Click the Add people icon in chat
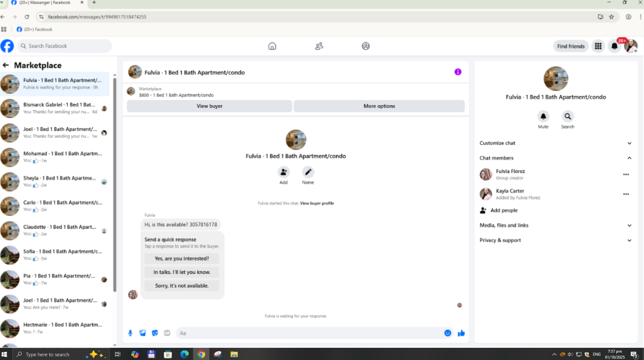Image resolution: width=644 pixels, height=360 pixels. click(284, 172)
